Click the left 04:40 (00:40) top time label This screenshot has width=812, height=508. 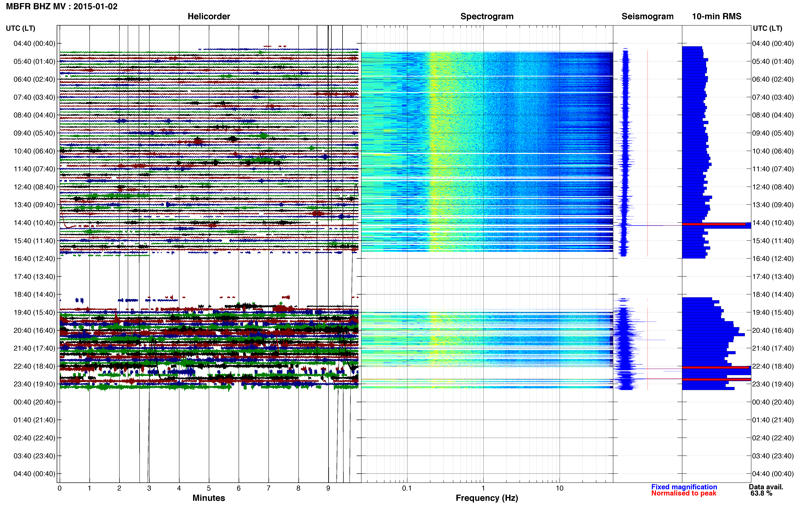[34, 43]
